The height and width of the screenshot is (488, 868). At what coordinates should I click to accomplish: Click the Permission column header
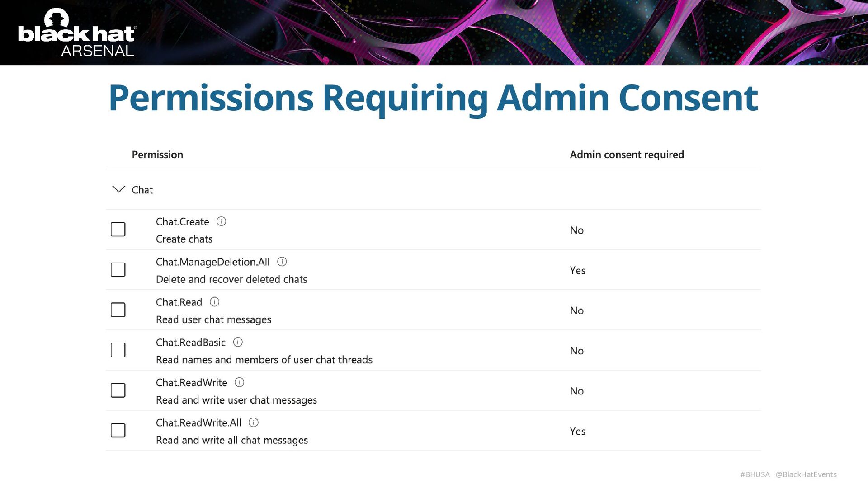[x=157, y=155]
